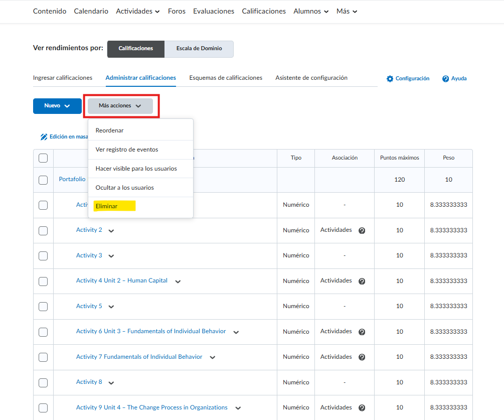Open the Portafolio category link

(x=72, y=179)
